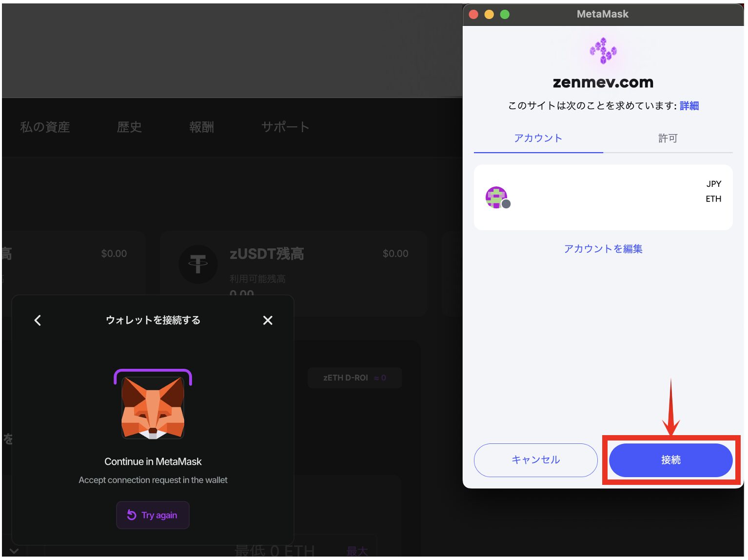This screenshot has height=560, width=748.
Task: Click the 最低 0 ETH text
Action: tap(275, 551)
